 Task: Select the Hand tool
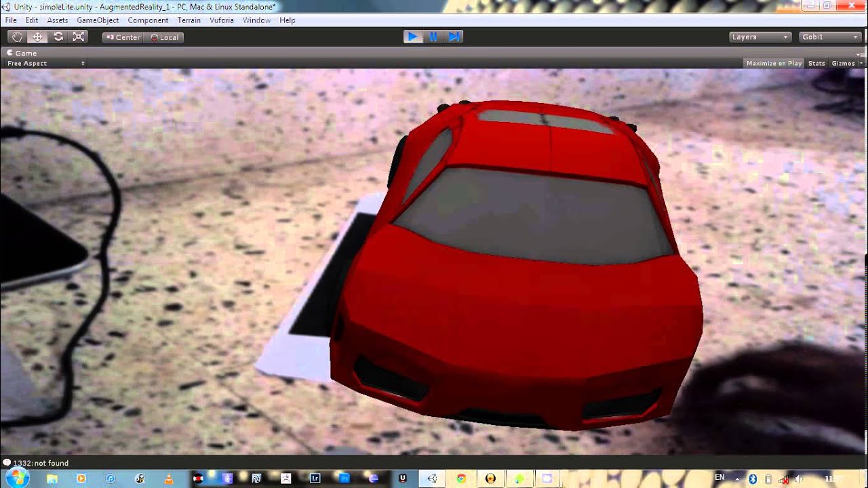coord(17,37)
